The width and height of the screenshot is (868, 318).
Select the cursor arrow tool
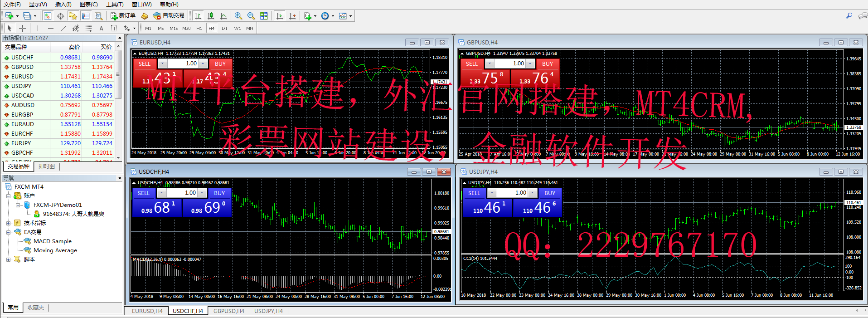[x=10, y=28]
